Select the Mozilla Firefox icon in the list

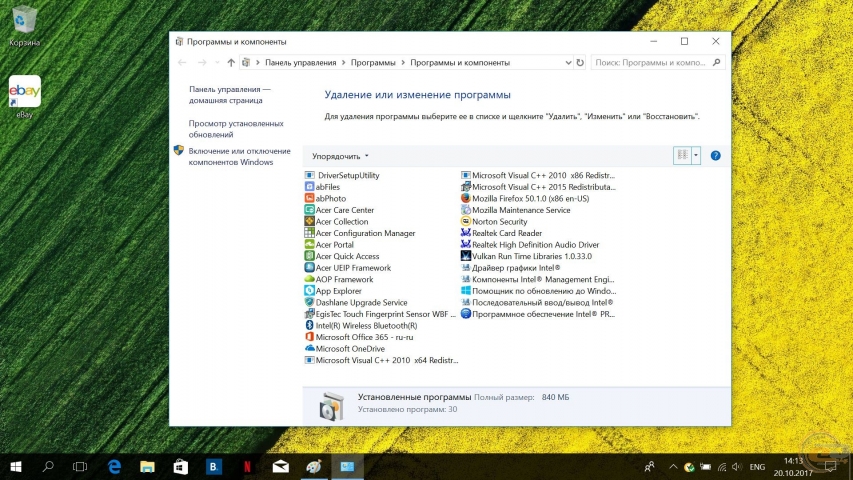click(x=466, y=198)
